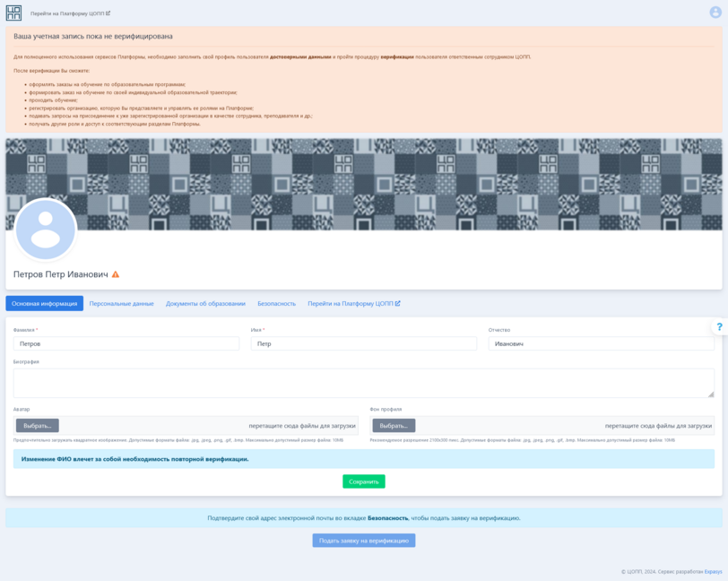Open the help question mark icon
728x581 pixels.
point(719,327)
